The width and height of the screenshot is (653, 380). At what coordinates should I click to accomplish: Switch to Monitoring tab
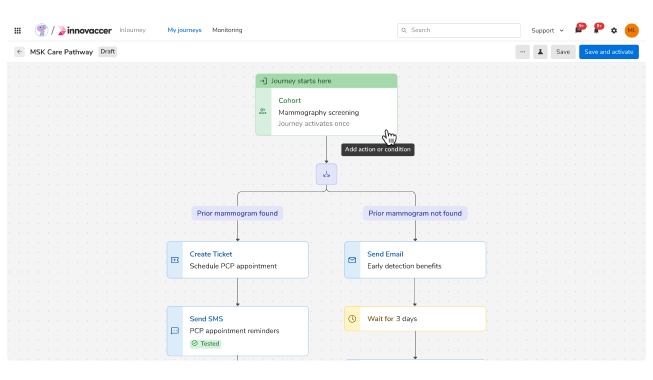click(x=227, y=30)
